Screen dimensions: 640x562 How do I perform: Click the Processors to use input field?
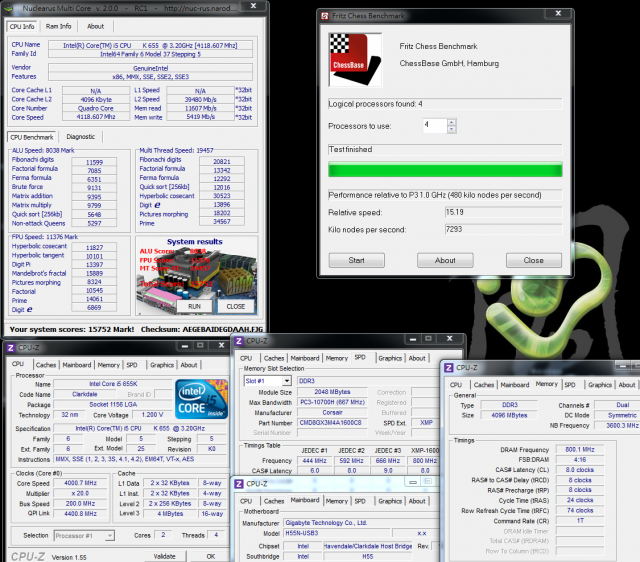[x=435, y=125]
